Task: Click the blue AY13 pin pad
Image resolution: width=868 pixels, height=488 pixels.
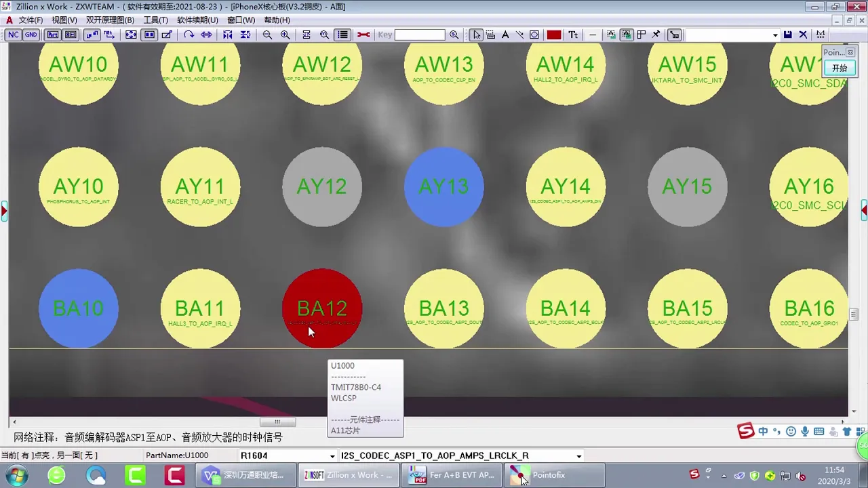Action: pos(444,187)
